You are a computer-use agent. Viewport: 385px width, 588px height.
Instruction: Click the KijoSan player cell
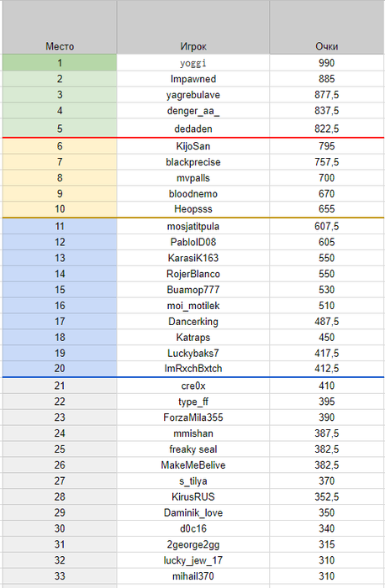(192, 146)
